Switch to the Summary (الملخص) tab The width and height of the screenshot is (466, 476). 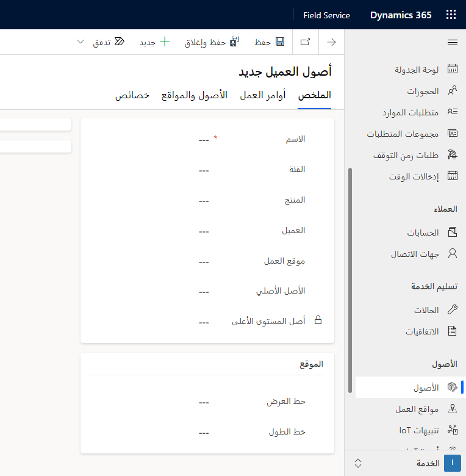pyautogui.click(x=314, y=95)
